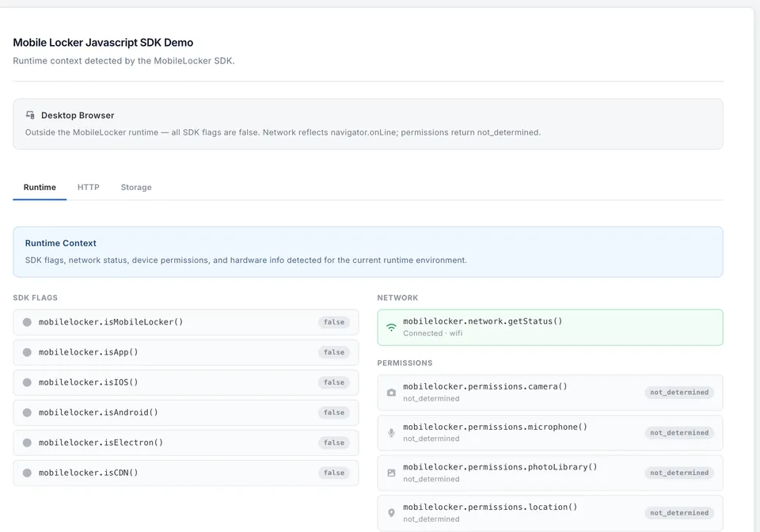Click the 'Mobile Locker Javascript SDK Demo' title

coord(103,43)
